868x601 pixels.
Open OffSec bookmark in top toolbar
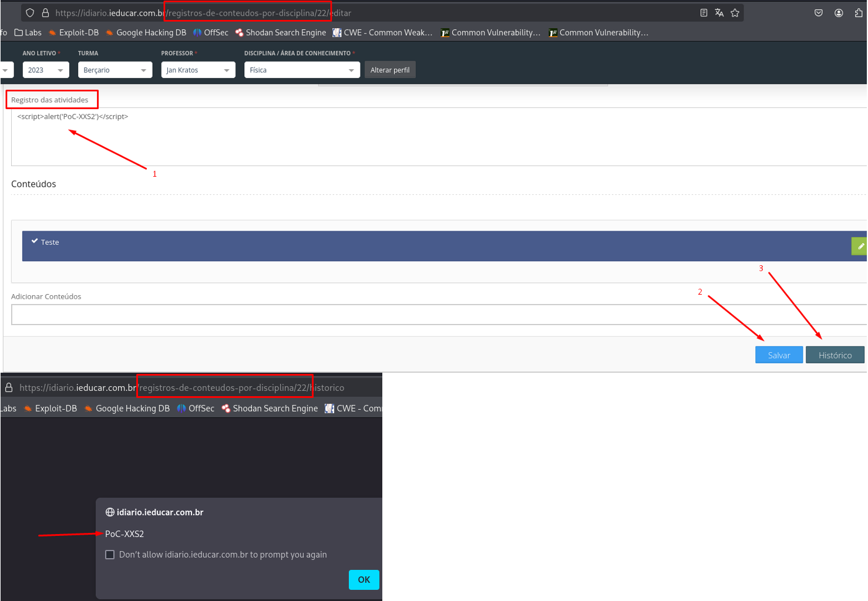(211, 33)
